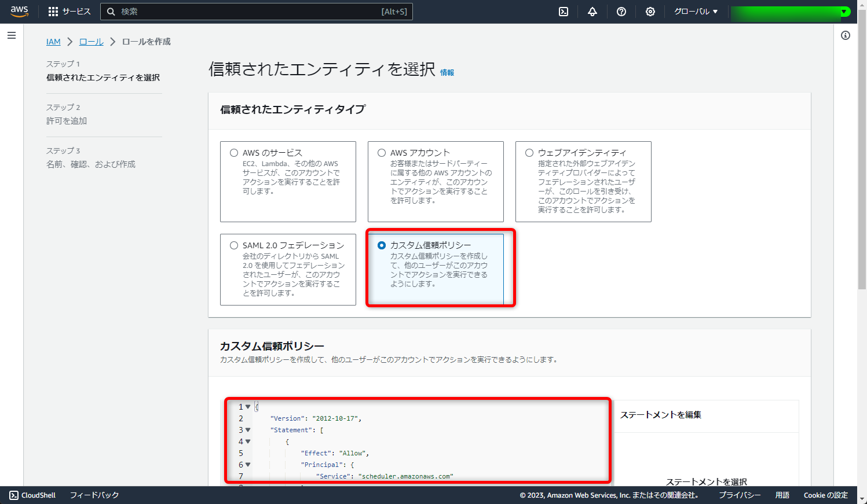
Task: Click the help question mark icon
Action: click(621, 11)
